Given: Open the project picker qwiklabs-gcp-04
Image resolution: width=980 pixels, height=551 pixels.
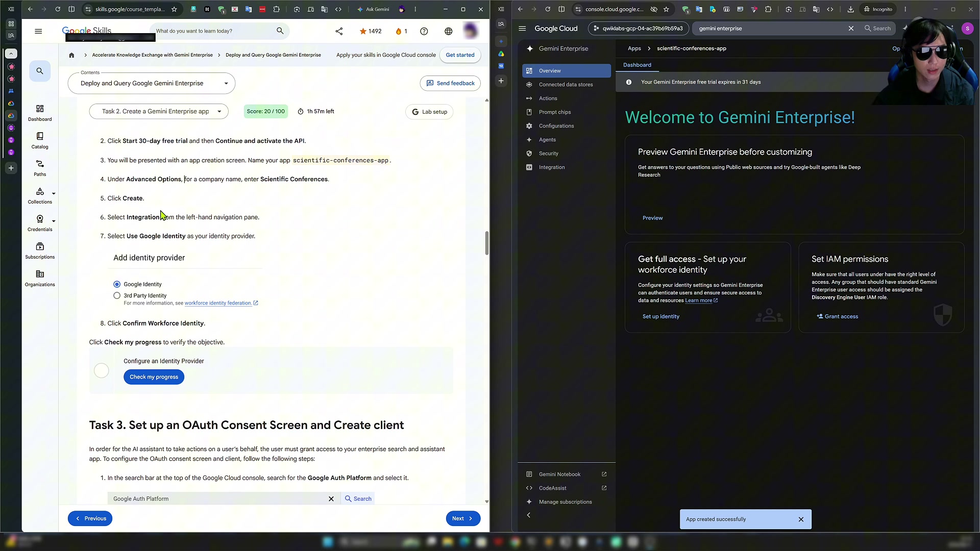Looking at the screenshot, I should (639, 29).
